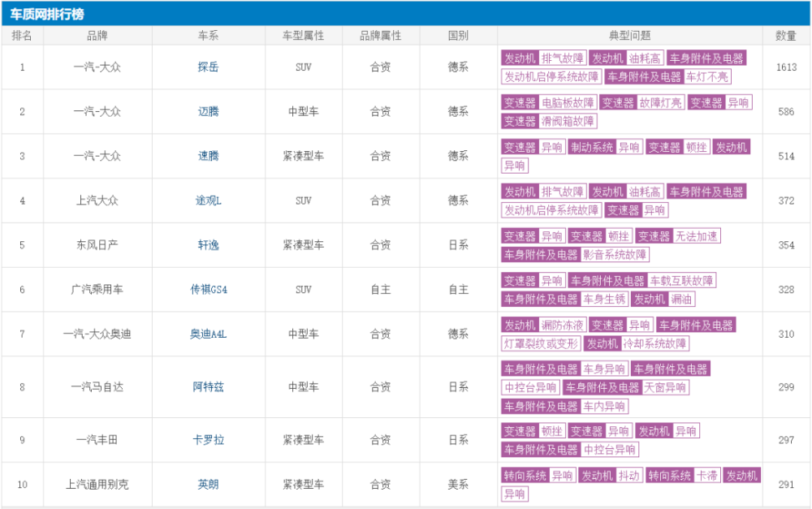Click the 车型属性 column header

pyautogui.click(x=303, y=35)
